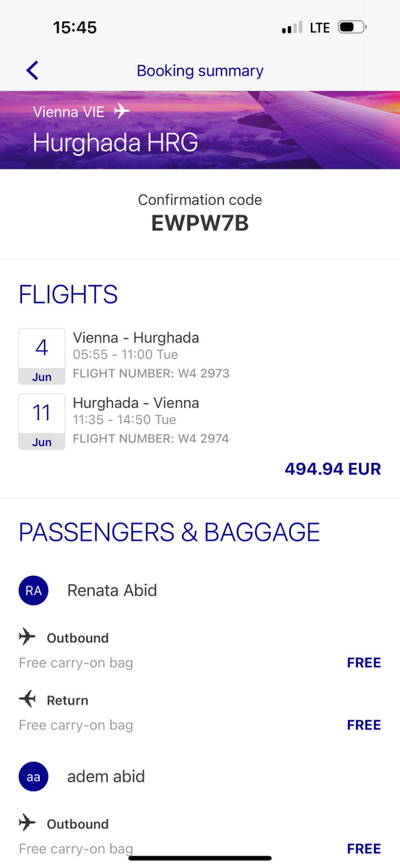Tap the Booking summary title

click(200, 71)
